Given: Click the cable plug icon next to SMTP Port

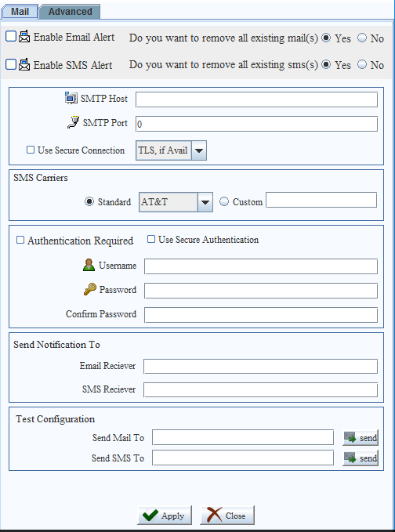Looking at the screenshot, I should tap(74, 122).
